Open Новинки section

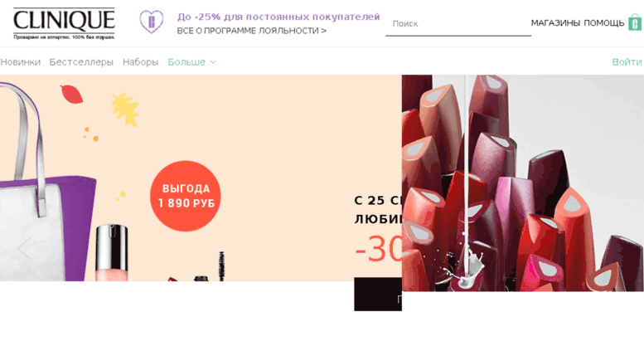(x=20, y=62)
